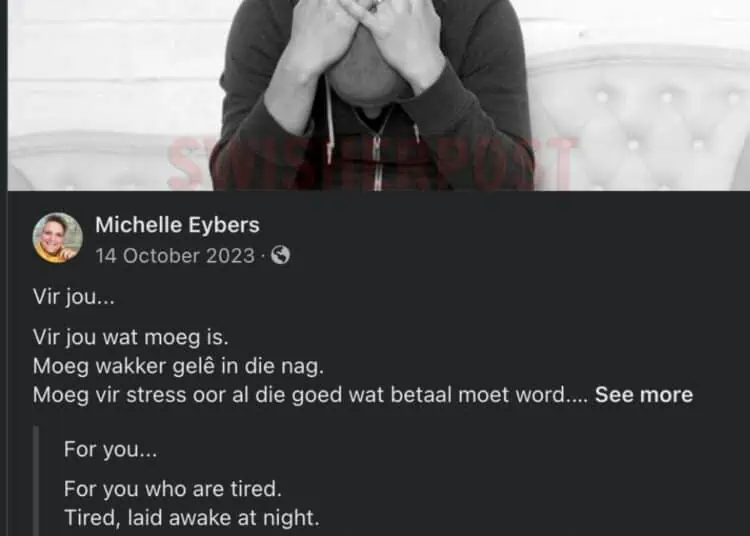750x536 pixels.
Task: Click the hoodie zipper in the photo
Action: [x=377, y=158]
